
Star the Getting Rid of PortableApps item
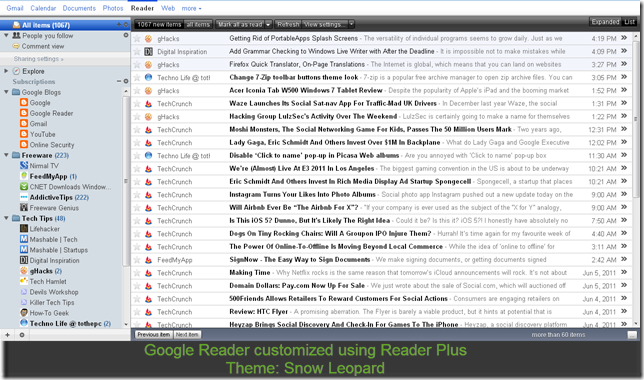137,39
